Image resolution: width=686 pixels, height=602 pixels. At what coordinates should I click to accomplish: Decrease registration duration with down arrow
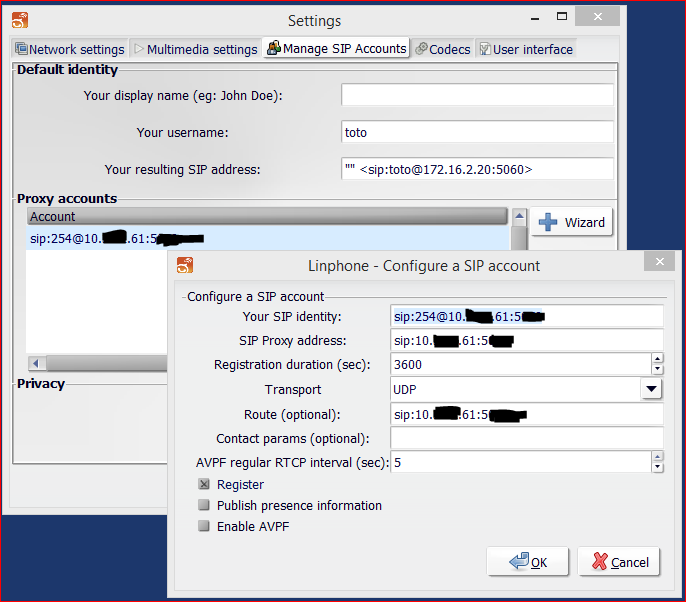coord(658,370)
